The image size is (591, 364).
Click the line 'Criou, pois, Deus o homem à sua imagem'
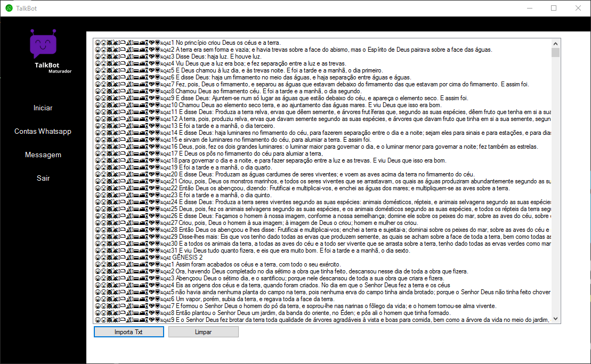click(257, 223)
